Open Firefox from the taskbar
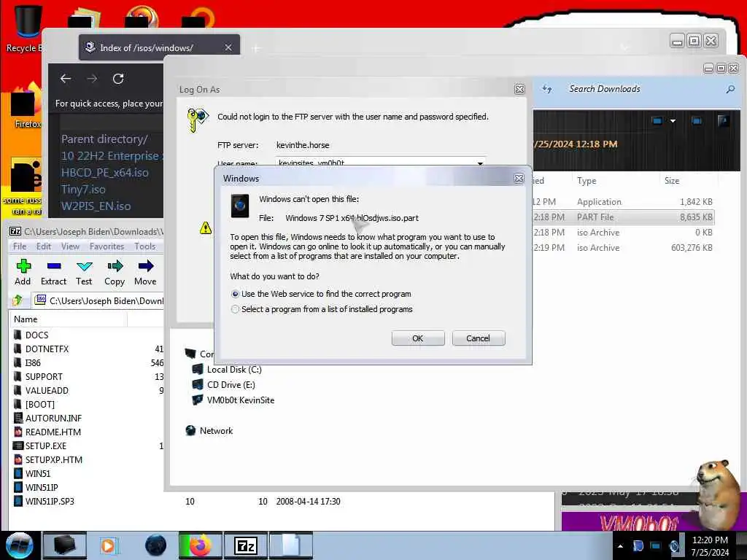 200,545
